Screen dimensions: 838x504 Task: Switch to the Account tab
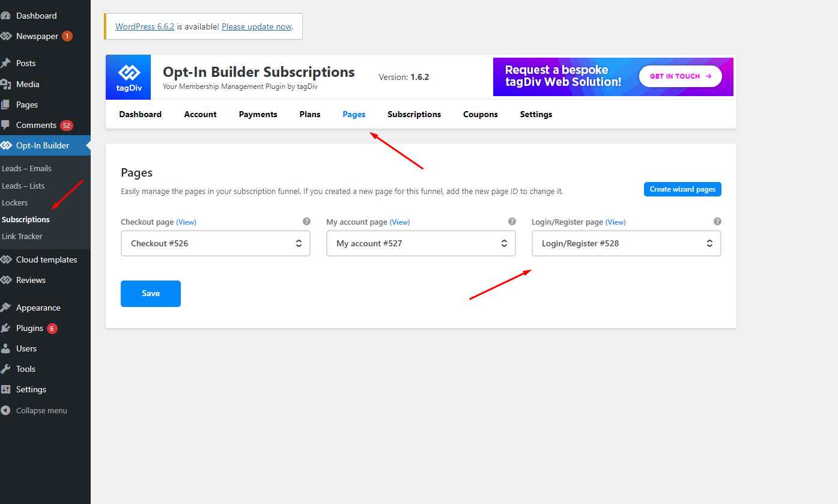point(200,114)
